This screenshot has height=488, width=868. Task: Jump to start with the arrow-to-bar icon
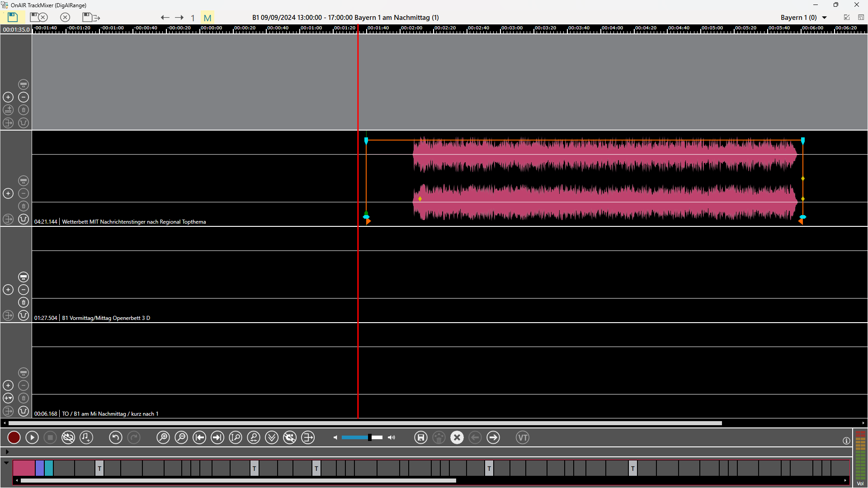[x=199, y=437]
